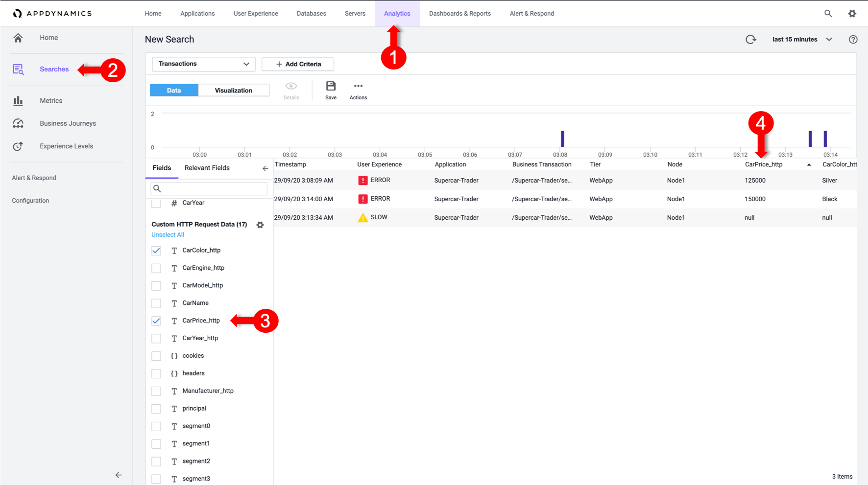Open the User Experience top menu
The height and width of the screenshot is (485, 868).
click(256, 14)
